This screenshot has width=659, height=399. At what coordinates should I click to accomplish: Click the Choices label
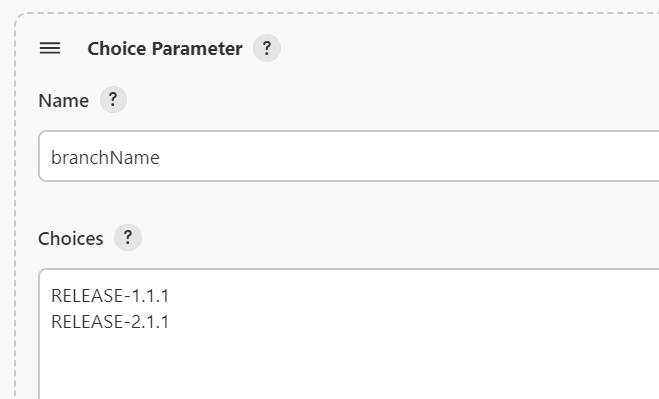click(71, 239)
